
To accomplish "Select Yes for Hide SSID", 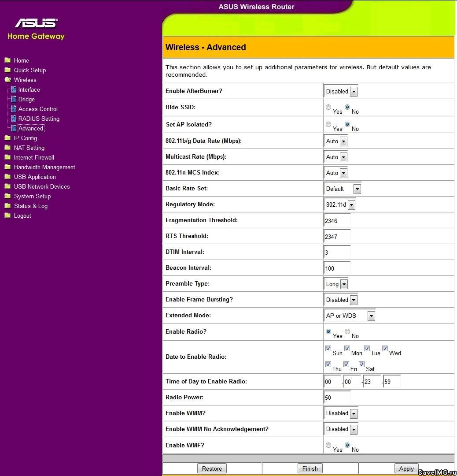I will pyautogui.click(x=328, y=107).
